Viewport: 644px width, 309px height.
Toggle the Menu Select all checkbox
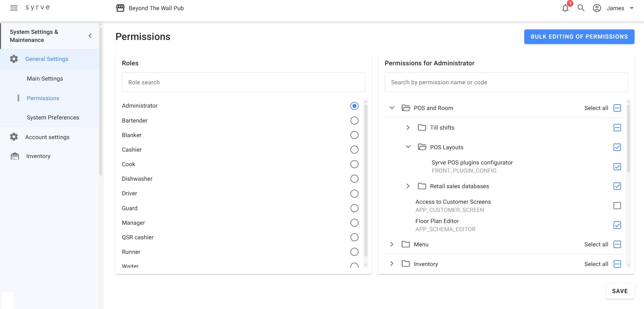coord(617,244)
